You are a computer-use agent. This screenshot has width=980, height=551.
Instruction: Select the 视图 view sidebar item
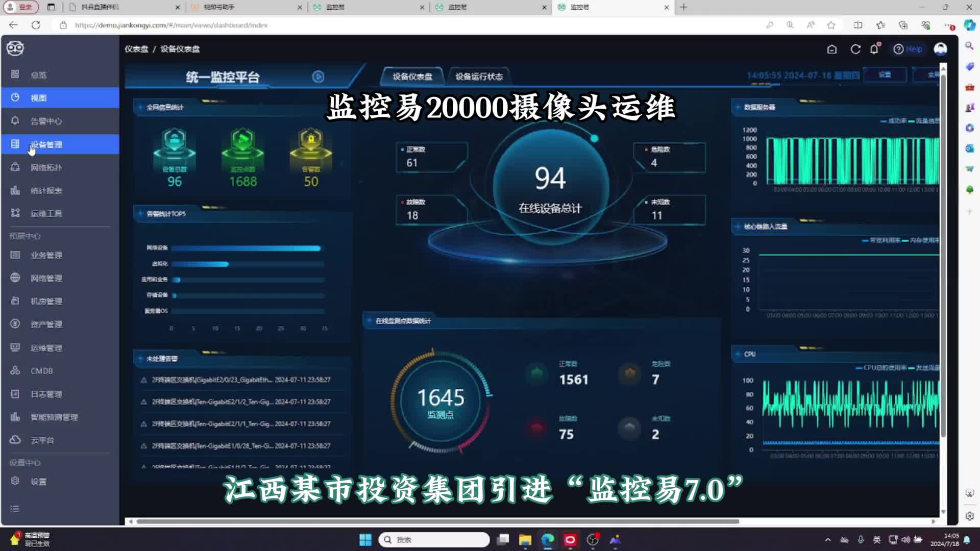[60, 97]
